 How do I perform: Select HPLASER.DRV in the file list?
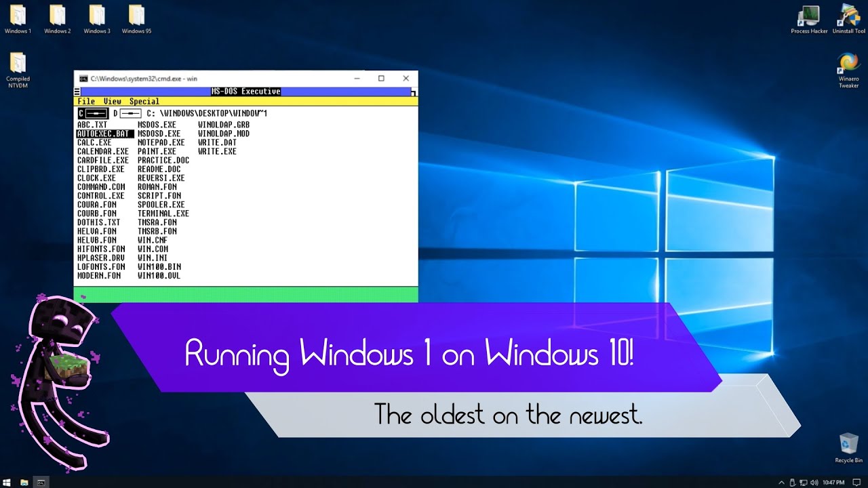[x=101, y=258]
